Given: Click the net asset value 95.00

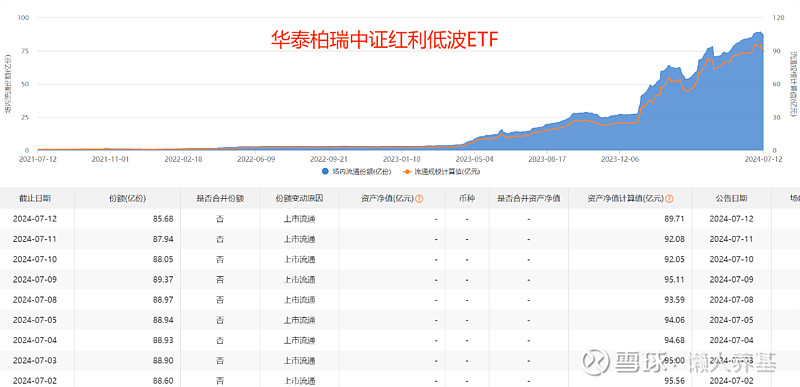Looking at the screenshot, I should coord(674,360).
